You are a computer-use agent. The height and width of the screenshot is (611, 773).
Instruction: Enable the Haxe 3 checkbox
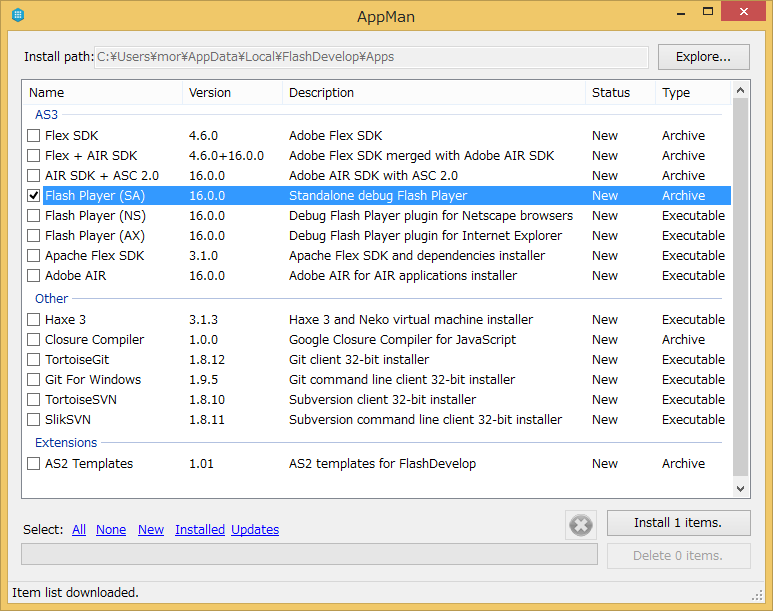click(x=34, y=320)
